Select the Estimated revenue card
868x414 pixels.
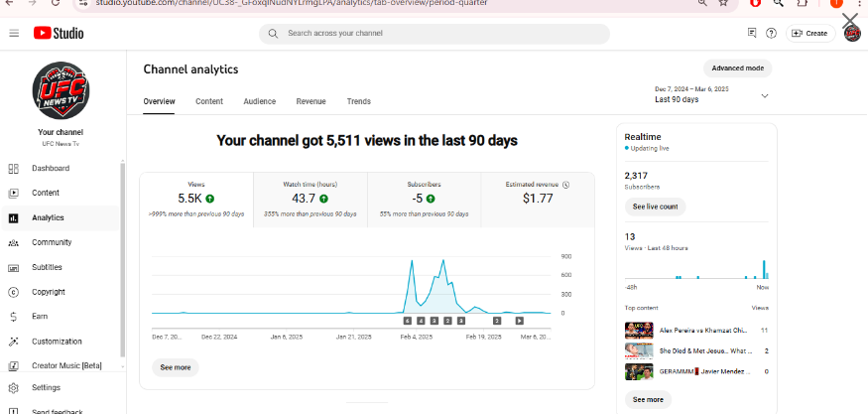538,200
